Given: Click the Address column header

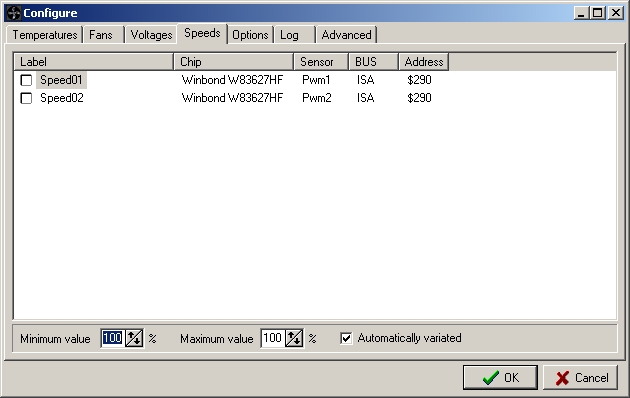Looking at the screenshot, I should [423, 62].
